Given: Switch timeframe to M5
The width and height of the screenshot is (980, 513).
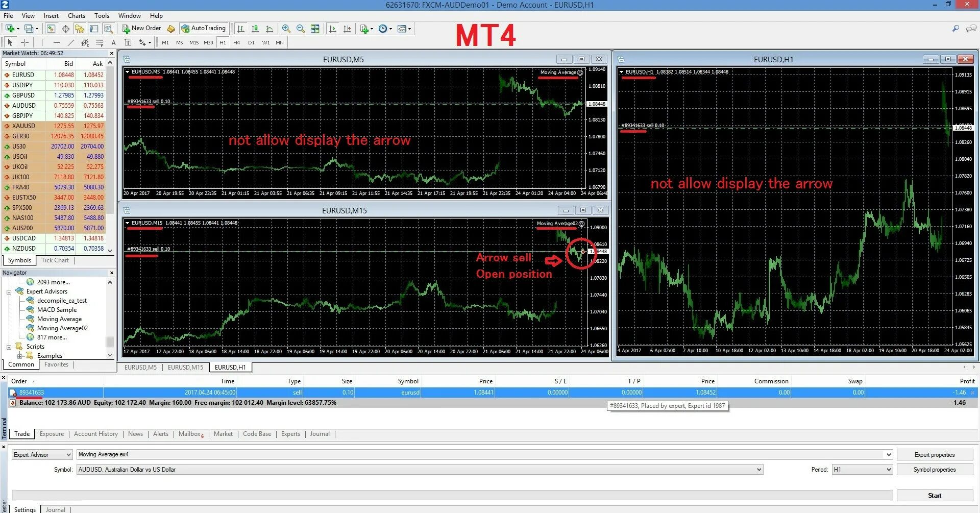Looking at the screenshot, I should (x=180, y=42).
